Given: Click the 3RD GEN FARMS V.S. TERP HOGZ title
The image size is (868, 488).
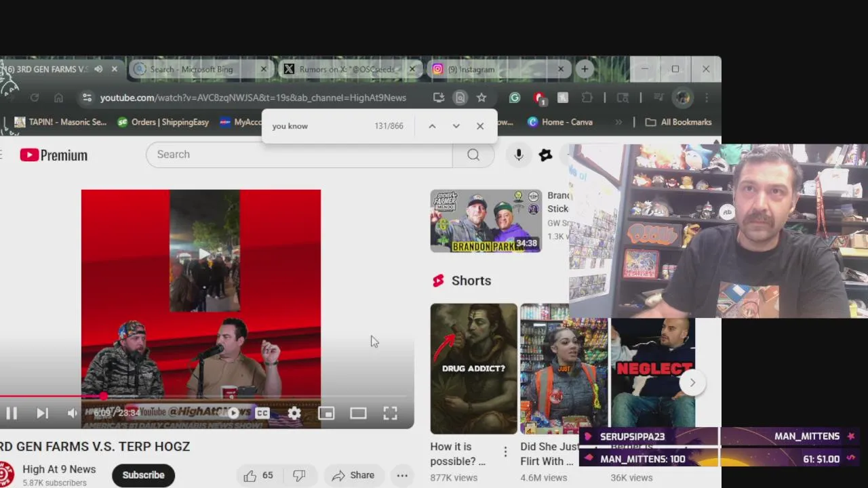Looking at the screenshot, I should (95, 447).
